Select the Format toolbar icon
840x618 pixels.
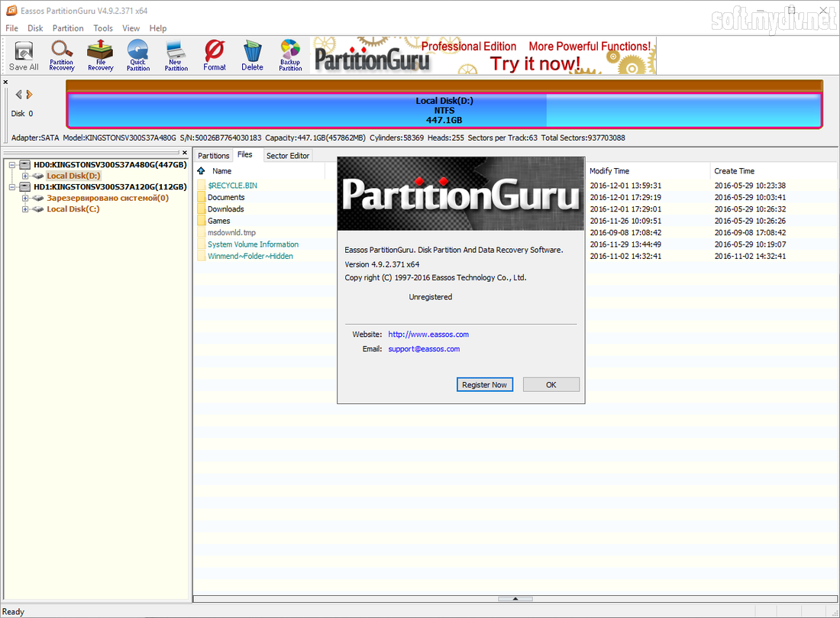pos(215,56)
